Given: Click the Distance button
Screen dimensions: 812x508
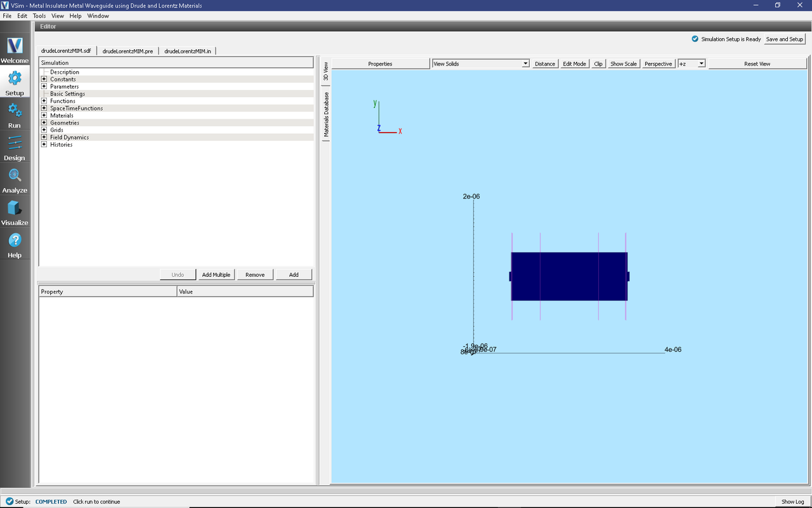Looking at the screenshot, I should [x=545, y=63].
